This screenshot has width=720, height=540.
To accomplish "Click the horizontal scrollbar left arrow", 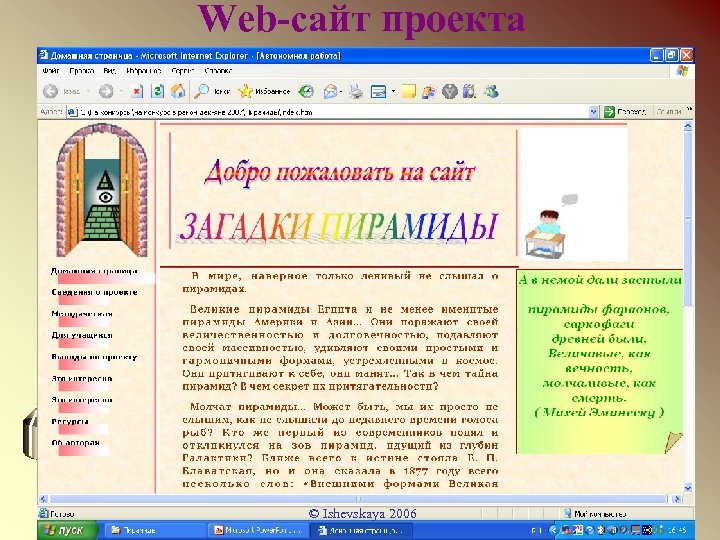I will [43, 499].
